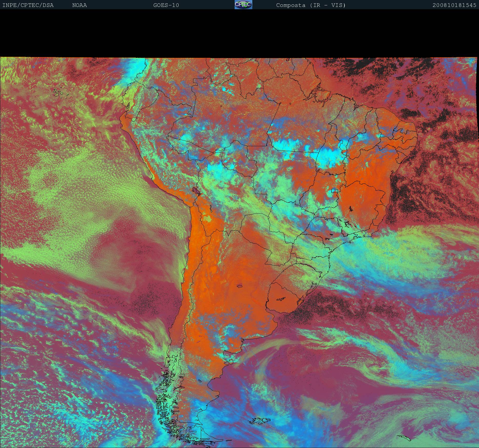Click the 200810181545 timestamp
This screenshot has width=479, height=448.
454,5
